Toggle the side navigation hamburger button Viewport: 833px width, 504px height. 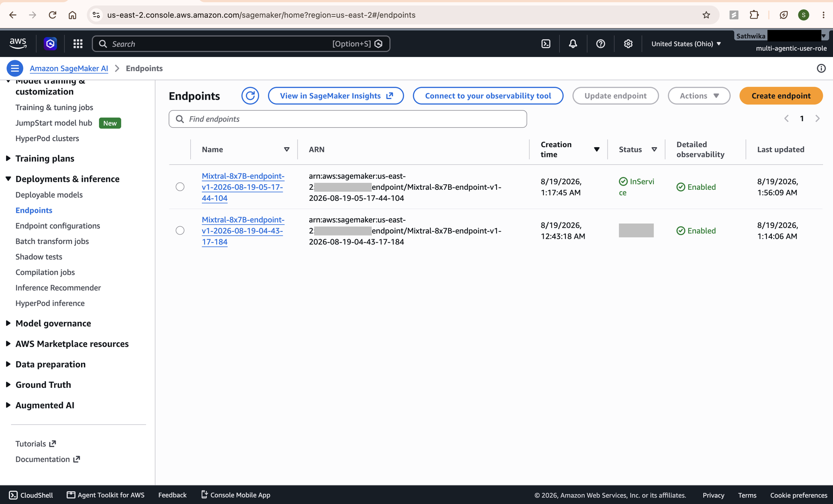15,68
